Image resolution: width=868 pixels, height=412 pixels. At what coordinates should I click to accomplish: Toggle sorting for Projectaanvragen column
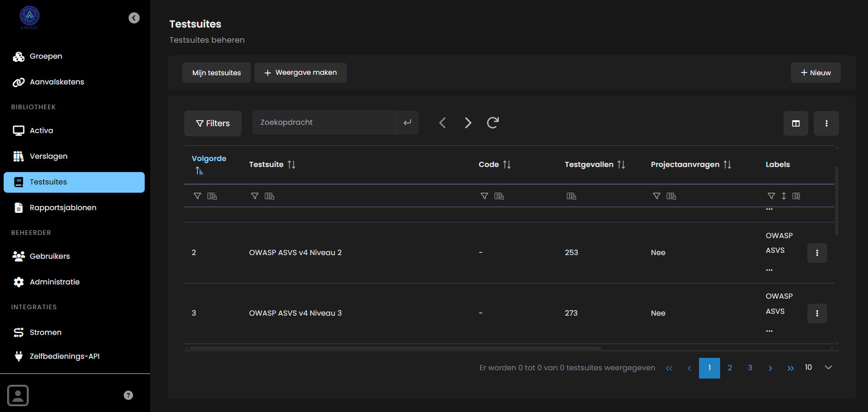(x=727, y=164)
